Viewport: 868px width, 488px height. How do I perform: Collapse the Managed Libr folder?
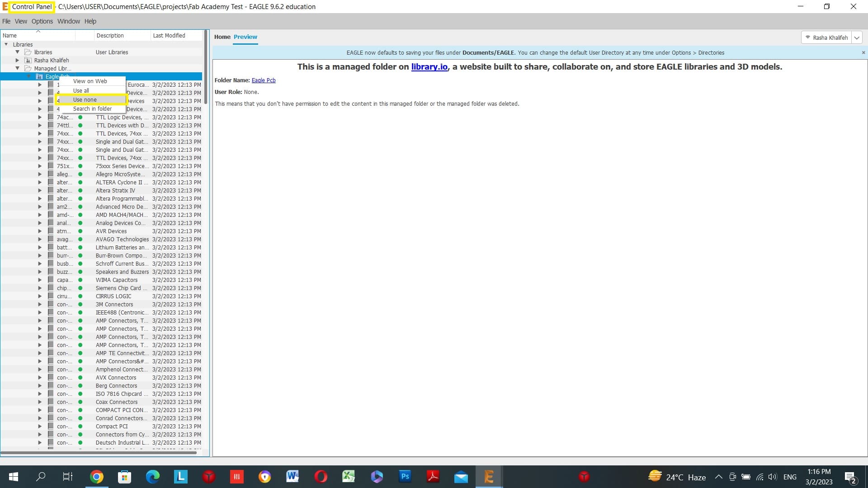pos(17,69)
